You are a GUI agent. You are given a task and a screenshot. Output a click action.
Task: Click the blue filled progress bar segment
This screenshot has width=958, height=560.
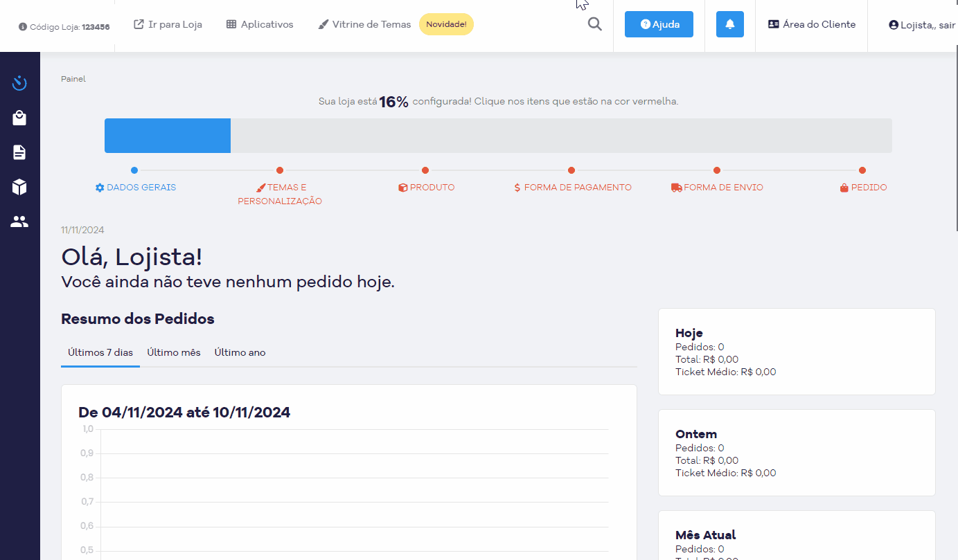168,136
